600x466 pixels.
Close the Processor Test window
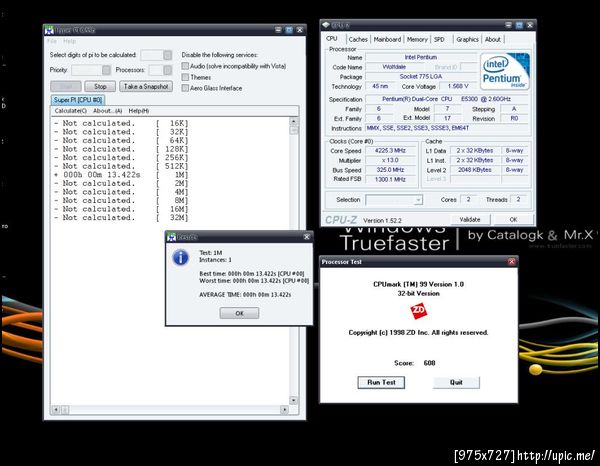511,262
